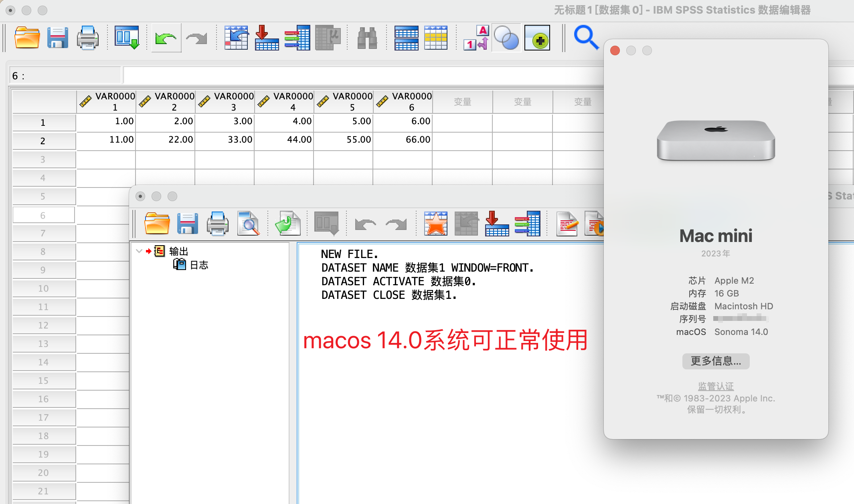The height and width of the screenshot is (504, 854).
Task: Click the cell editor input field
Action: coord(363,75)
